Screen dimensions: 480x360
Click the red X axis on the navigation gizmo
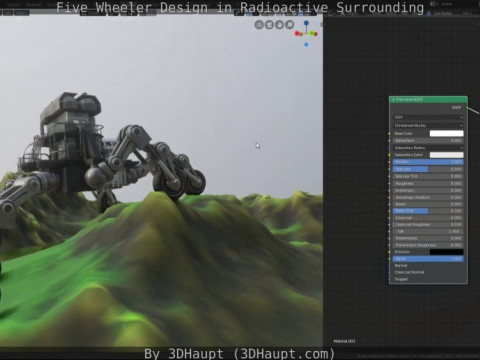click(x=297, y=34)
